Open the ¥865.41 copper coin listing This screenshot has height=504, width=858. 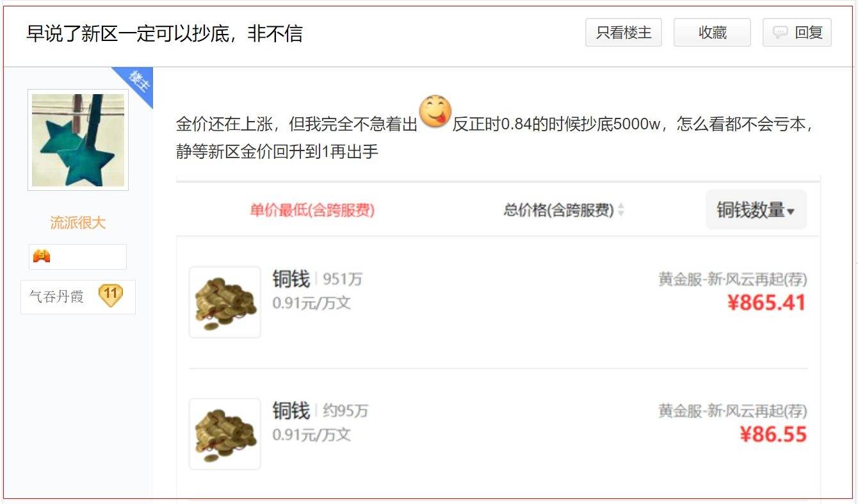click(498, 302)
